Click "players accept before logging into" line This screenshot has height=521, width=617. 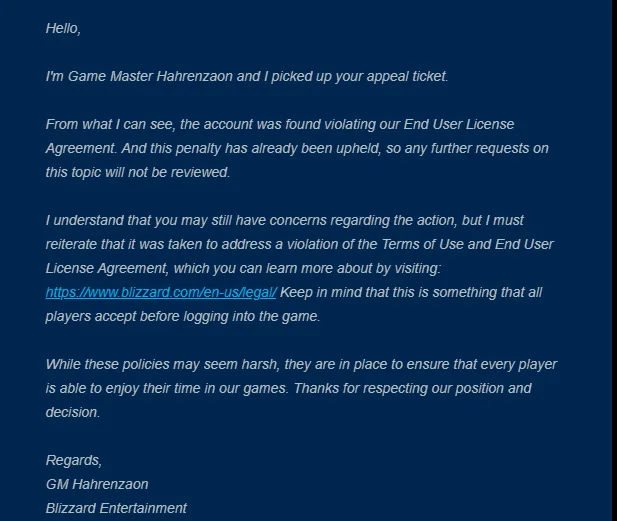(183, 316)
